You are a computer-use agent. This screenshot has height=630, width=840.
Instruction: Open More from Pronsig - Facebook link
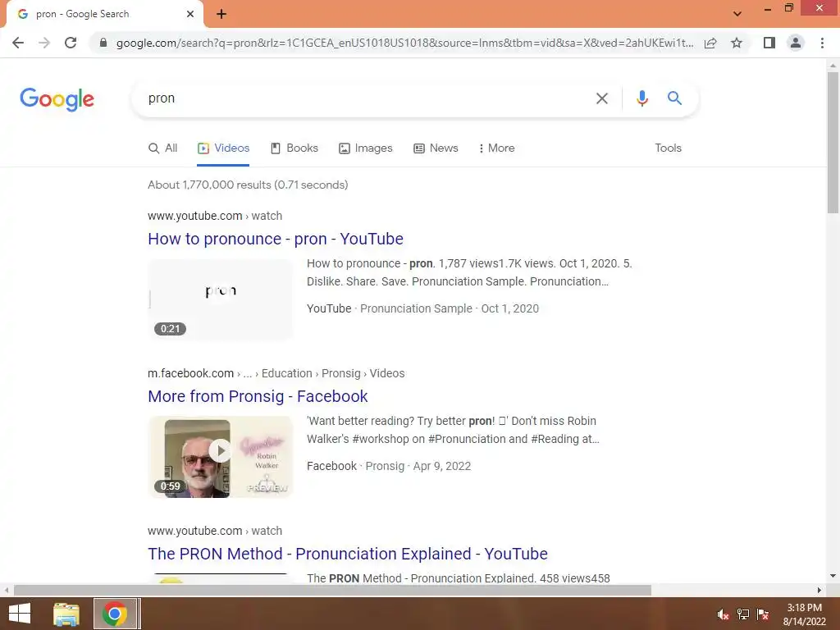pos(258,396)
